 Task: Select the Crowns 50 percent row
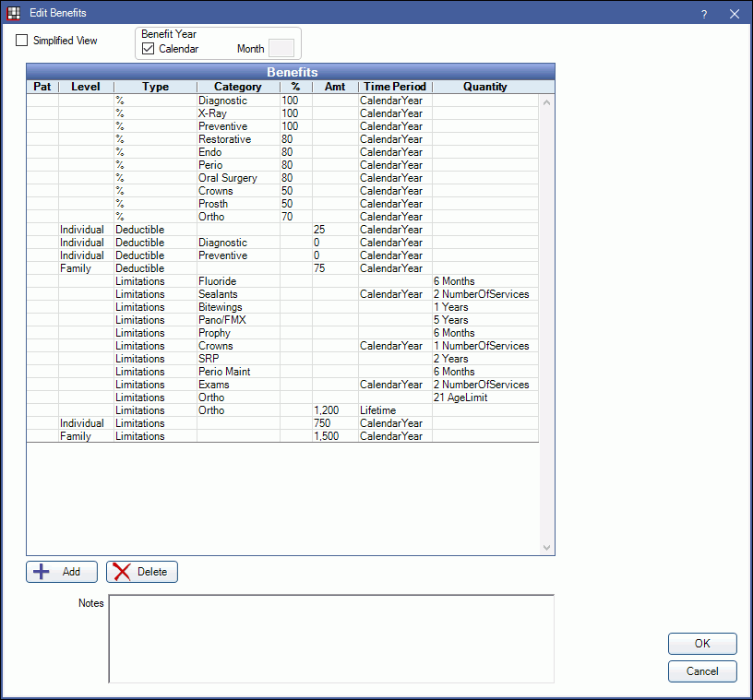click(282, 191)
